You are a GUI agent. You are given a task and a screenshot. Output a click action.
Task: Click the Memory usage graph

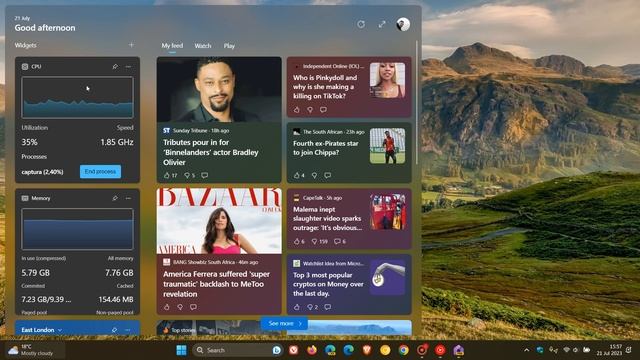tap(78, 229)
